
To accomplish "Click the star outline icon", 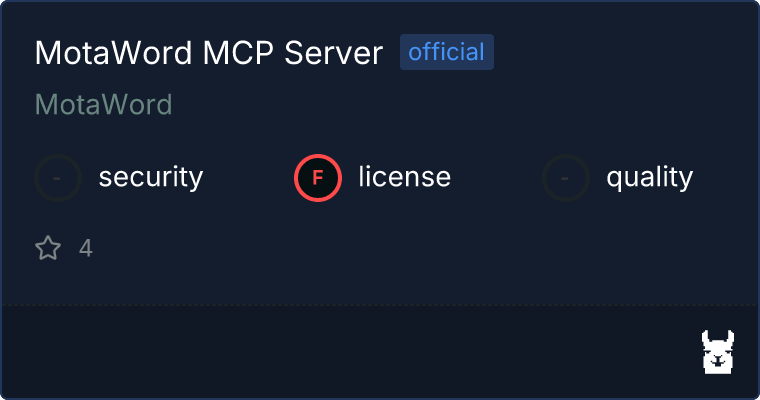I will pos(48,248).
